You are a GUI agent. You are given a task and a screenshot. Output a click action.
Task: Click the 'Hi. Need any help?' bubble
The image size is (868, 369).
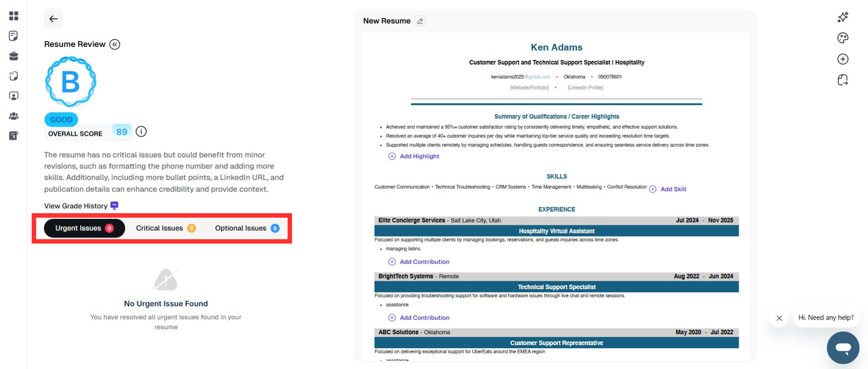826,318
